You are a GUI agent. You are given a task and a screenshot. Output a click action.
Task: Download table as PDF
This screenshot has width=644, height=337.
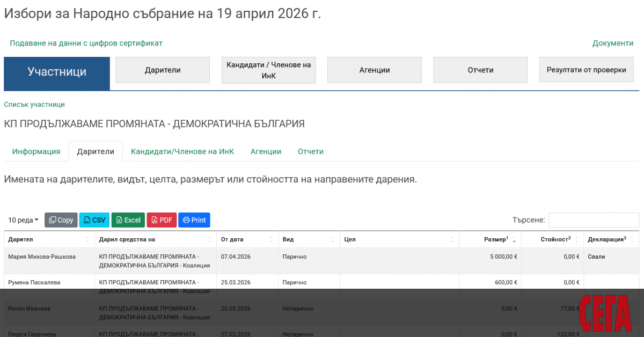click(162, 220)
